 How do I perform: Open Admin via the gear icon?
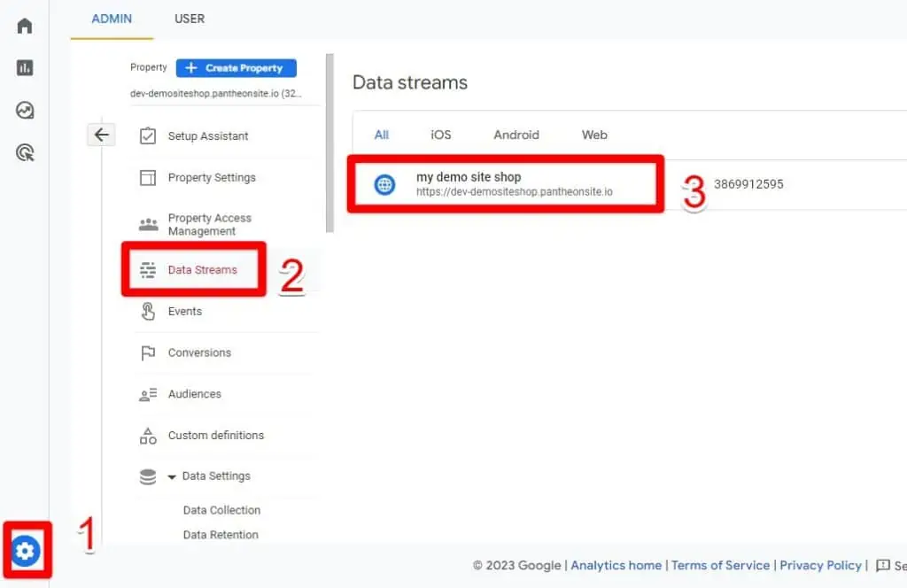click(x=27, y=551)
